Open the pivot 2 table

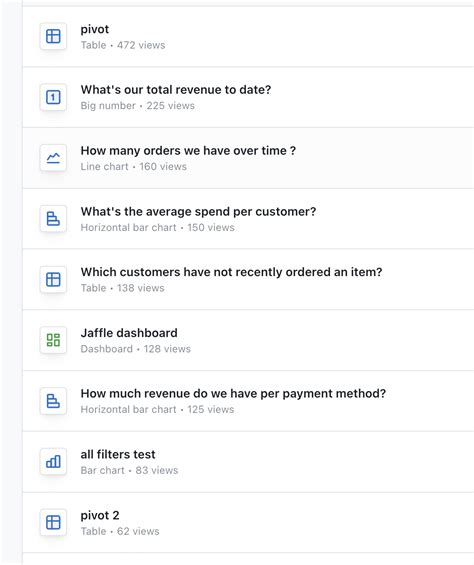coord(100,515)
